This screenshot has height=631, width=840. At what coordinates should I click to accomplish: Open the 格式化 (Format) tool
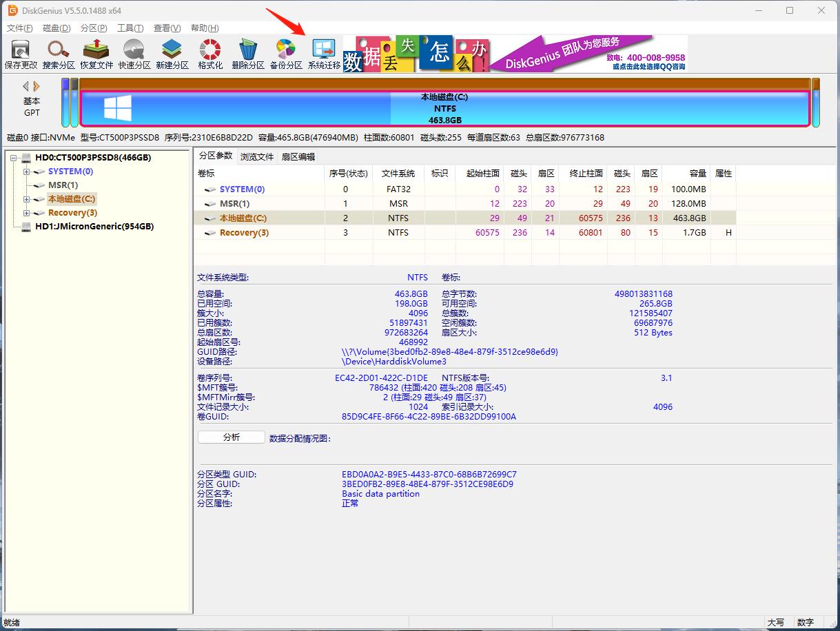coord(209,53)
